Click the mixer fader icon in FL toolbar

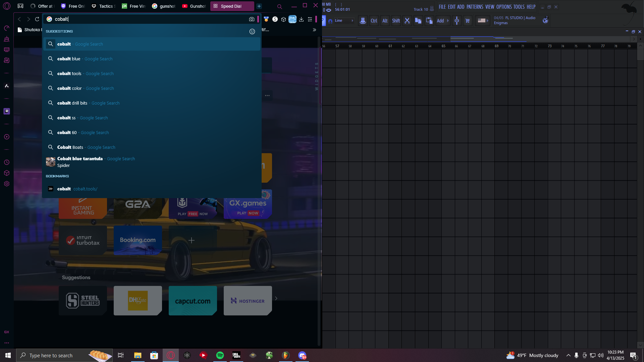457,21
